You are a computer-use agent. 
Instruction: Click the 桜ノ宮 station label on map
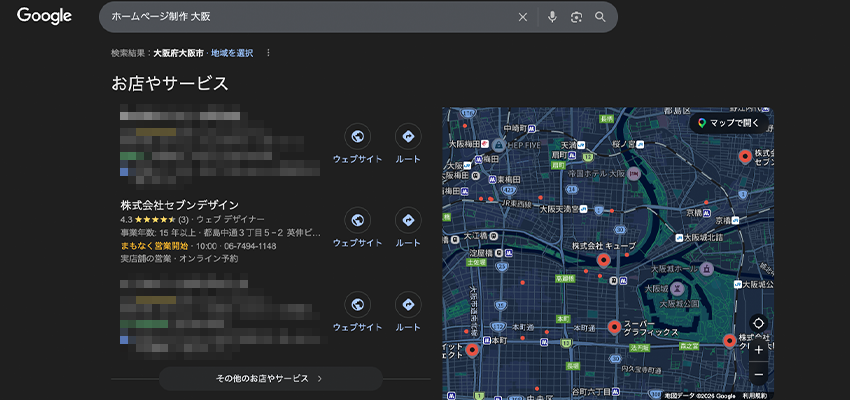(624, 144)
